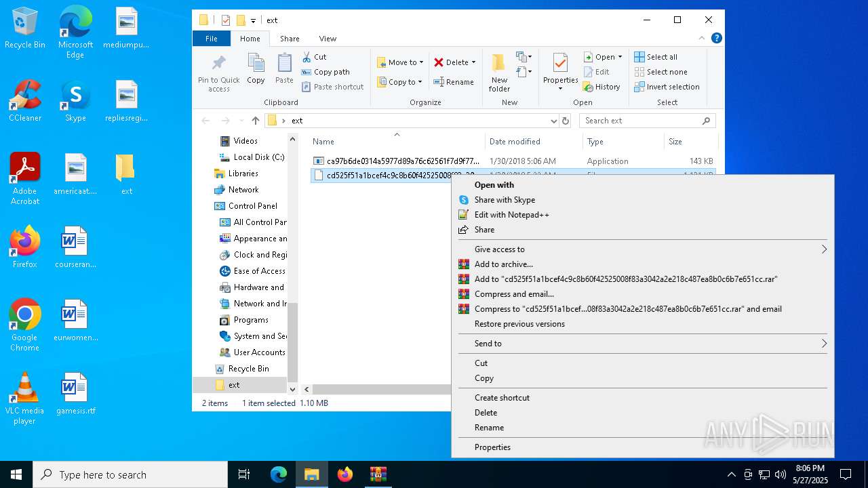Click the Firefox icon in the taskbar
This screenshot has height=488, width=868.
345,474
